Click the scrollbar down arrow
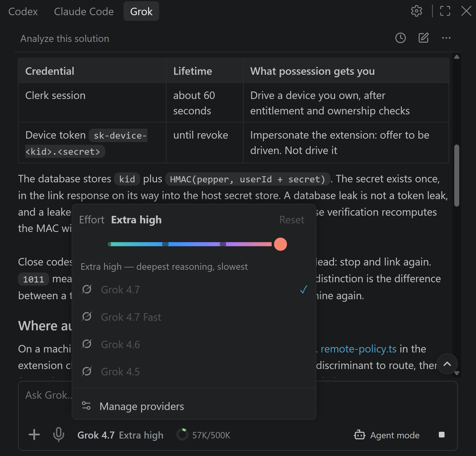 pyautogui.click(x=457, y=373)
